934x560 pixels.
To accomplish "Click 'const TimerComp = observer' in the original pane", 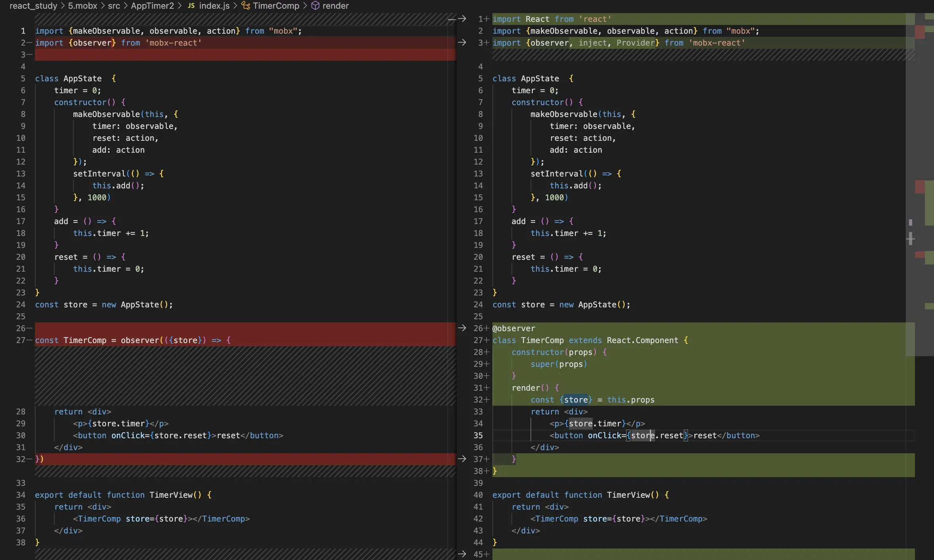I will 97,340.
